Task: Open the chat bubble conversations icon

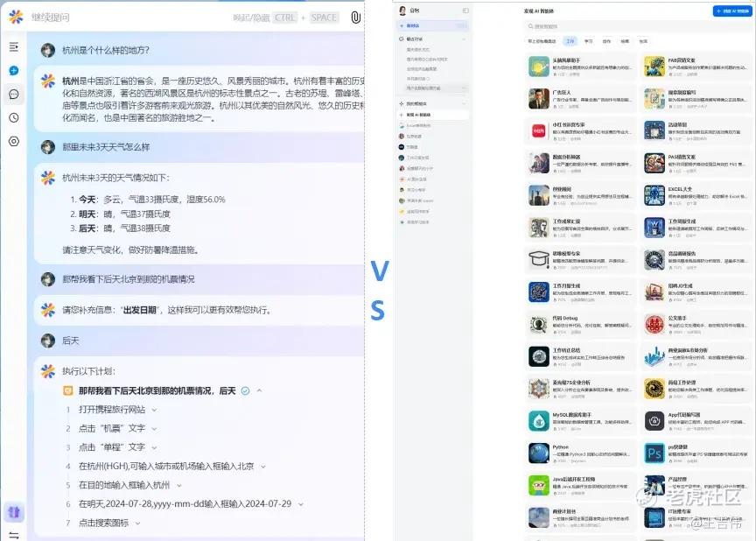Action: point(14,94)
